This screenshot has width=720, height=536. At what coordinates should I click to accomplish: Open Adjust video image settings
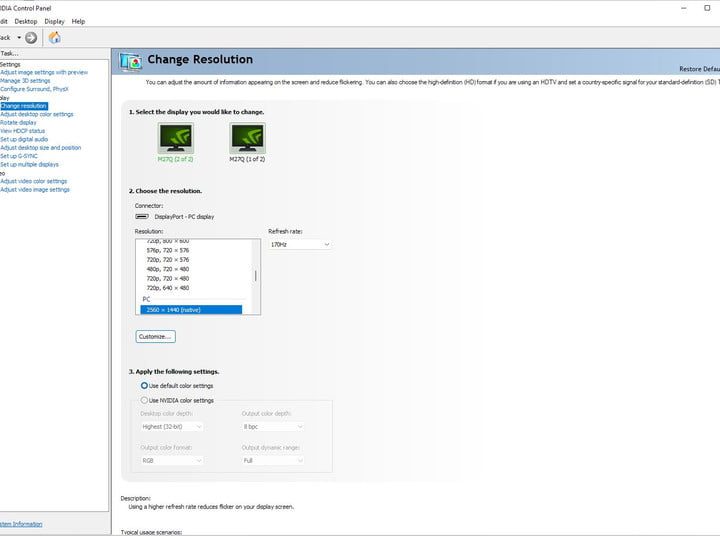point(35,190)
